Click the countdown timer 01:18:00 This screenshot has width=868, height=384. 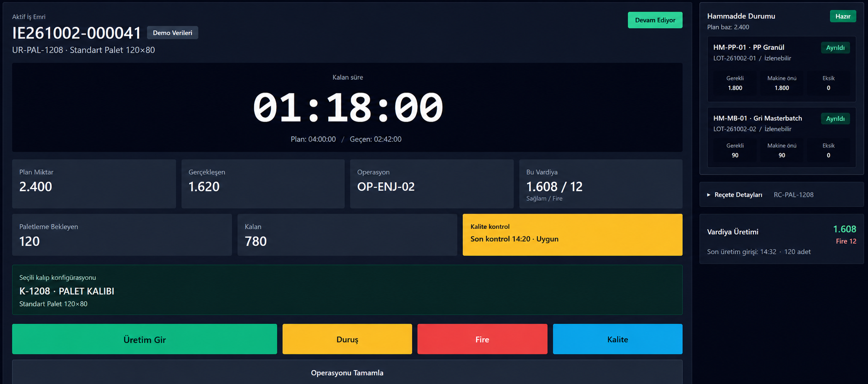348,108
